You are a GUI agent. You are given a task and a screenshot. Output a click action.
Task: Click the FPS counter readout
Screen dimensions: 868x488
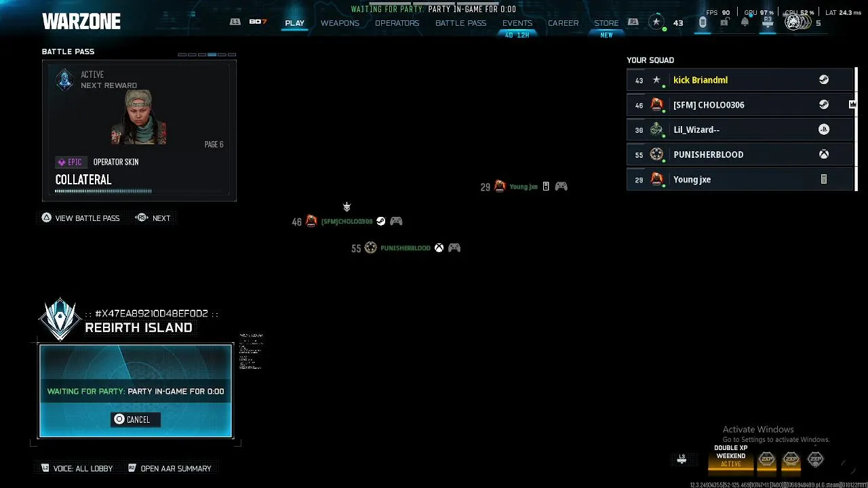tap(718, 12)
